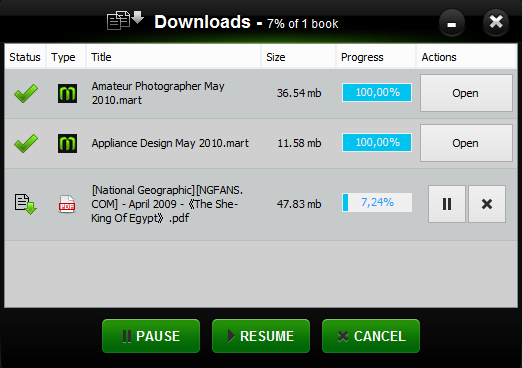Click the Actions column header
The height and width of the screenshot is (368, 522).
[x=466, y=57]
